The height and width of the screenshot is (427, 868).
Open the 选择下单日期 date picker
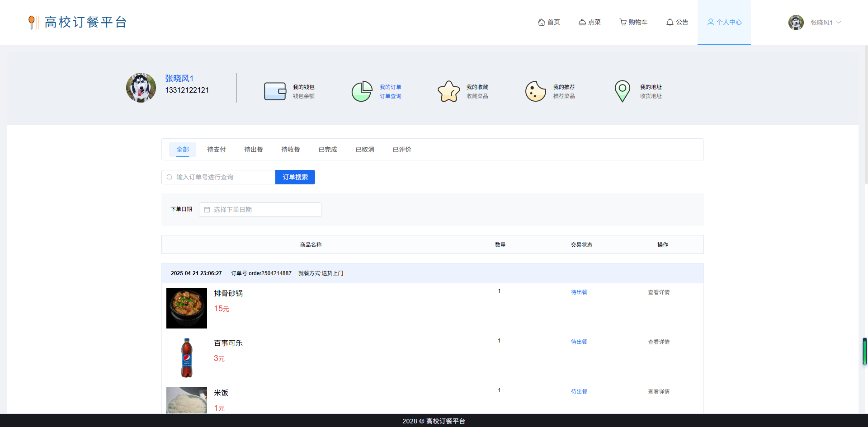[260, 210]
